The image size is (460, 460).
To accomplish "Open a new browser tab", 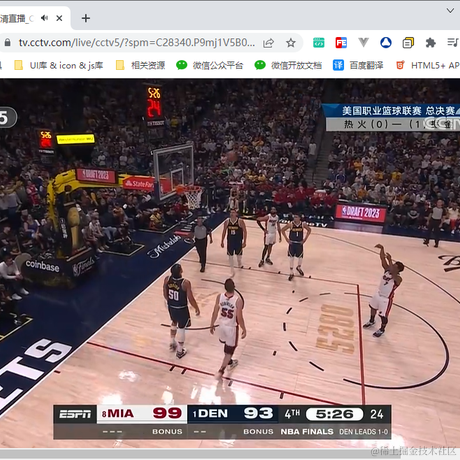I will 86,18.
